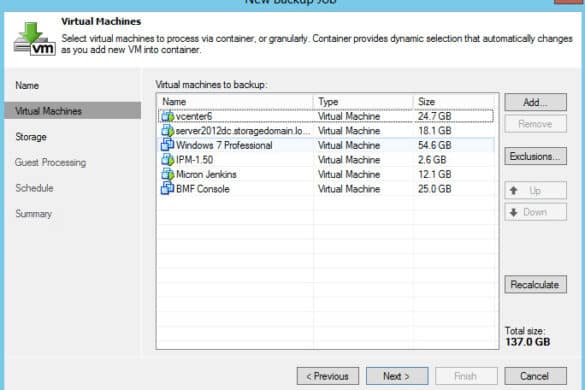Select the server2012dc.storagedomain.lo... row

coord(326,131)
